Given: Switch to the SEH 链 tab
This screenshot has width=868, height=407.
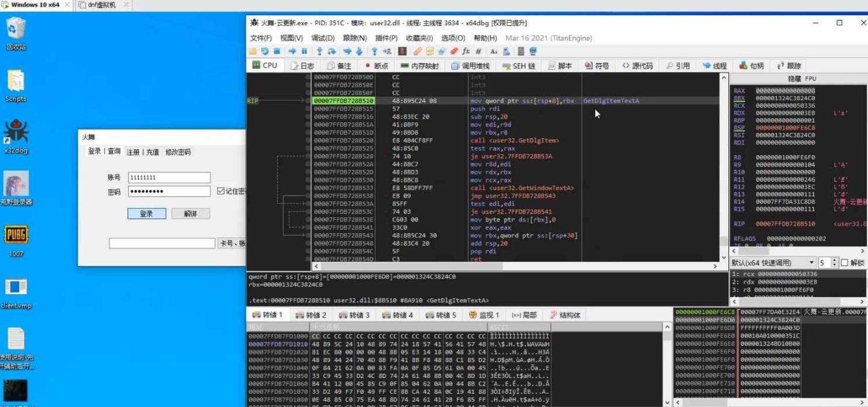Looking at the screenshot, I should 518,66.
